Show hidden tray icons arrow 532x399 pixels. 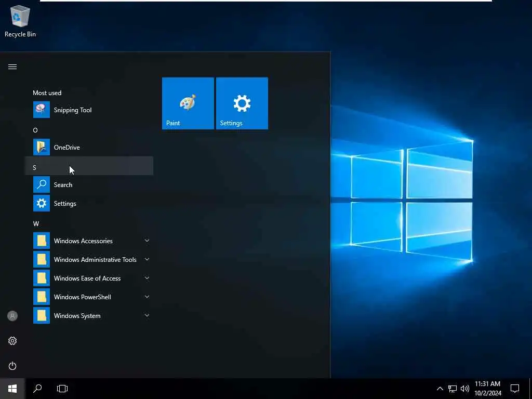[x=440, y=389]
